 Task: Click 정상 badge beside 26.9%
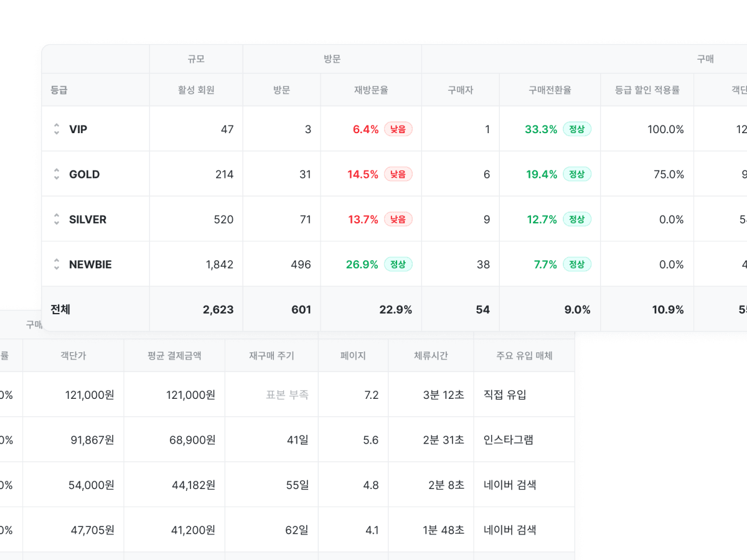(398, 264)
